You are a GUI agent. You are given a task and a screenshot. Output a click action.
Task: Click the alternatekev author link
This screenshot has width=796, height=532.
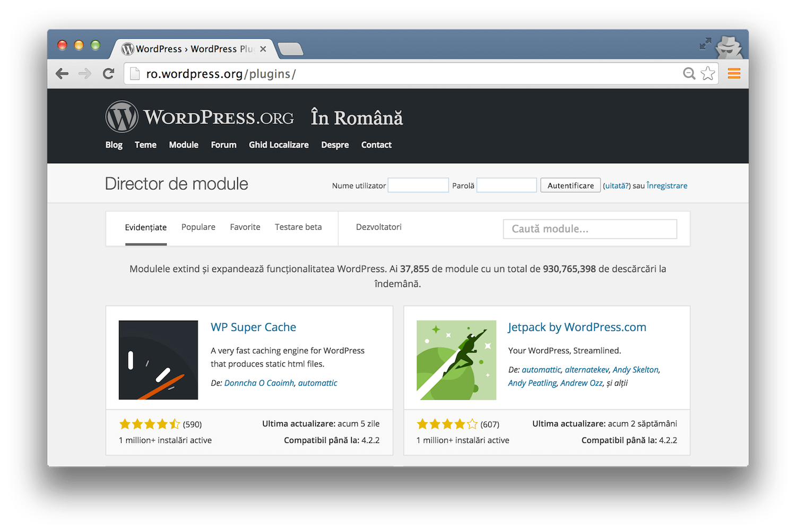click(587, 370)
